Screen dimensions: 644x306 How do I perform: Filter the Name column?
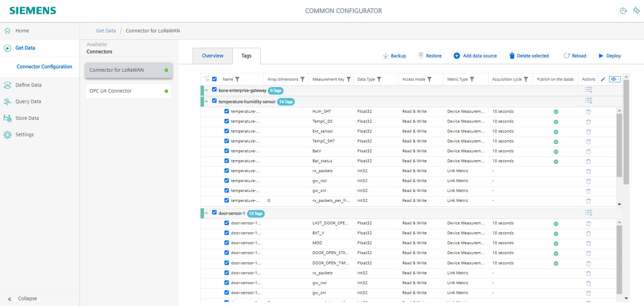click(237, 79)
